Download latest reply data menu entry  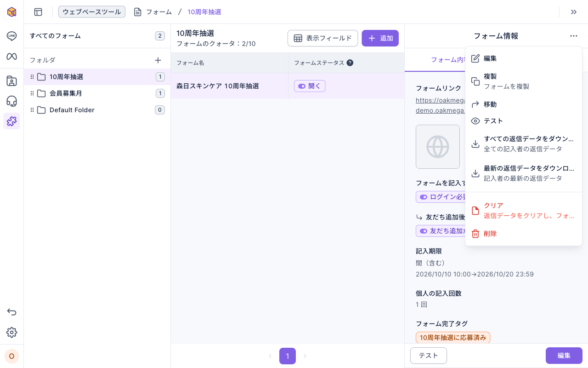click(x=524, y=173)
